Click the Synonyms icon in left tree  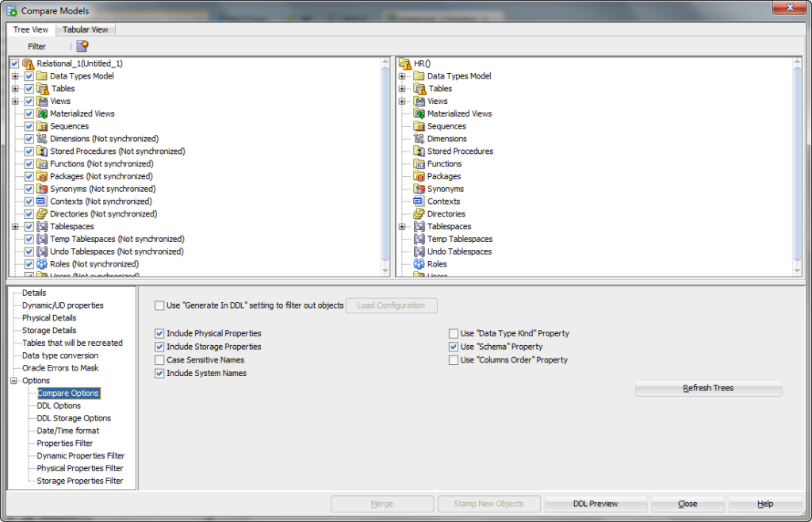[x=42, y=189]
